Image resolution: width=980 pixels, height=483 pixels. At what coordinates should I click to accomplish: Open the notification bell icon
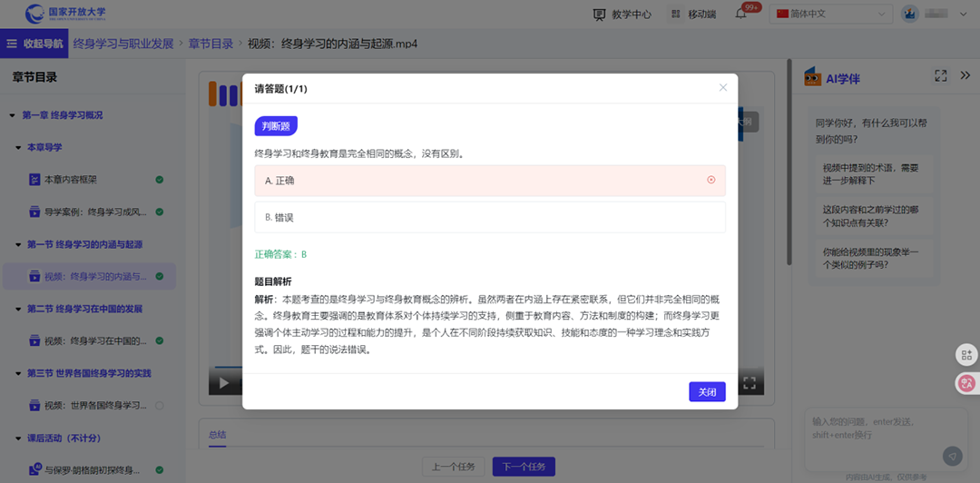coord(740,14)
